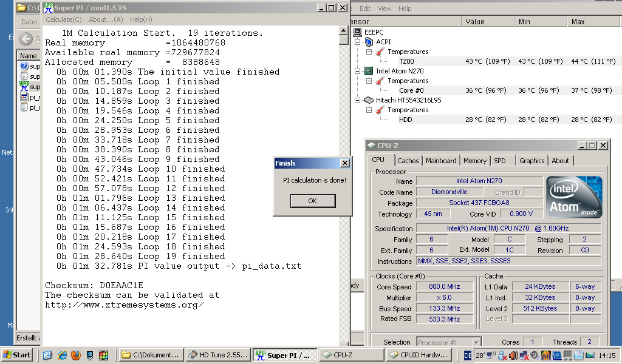Image resolution: width=622 pixels, height=364 pixels.
Task: Collapse Temperatures under Intel Atom N270
Action: (369, 81)
